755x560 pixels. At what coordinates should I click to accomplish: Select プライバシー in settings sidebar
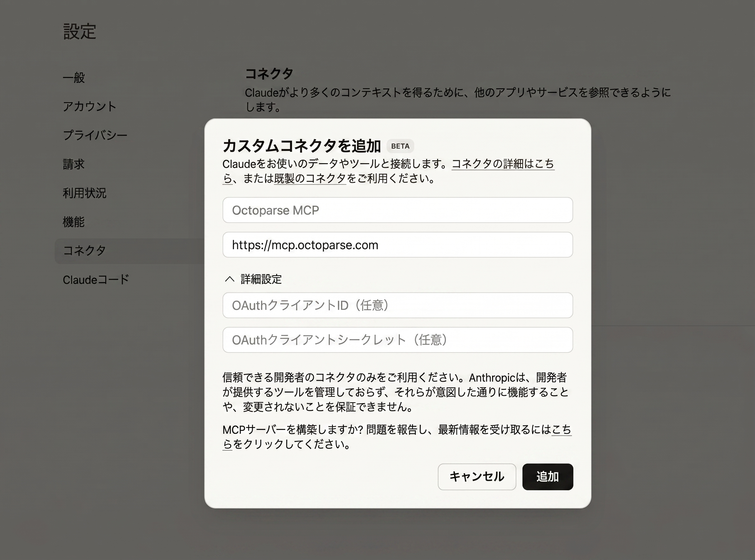[x=95, y=135]
